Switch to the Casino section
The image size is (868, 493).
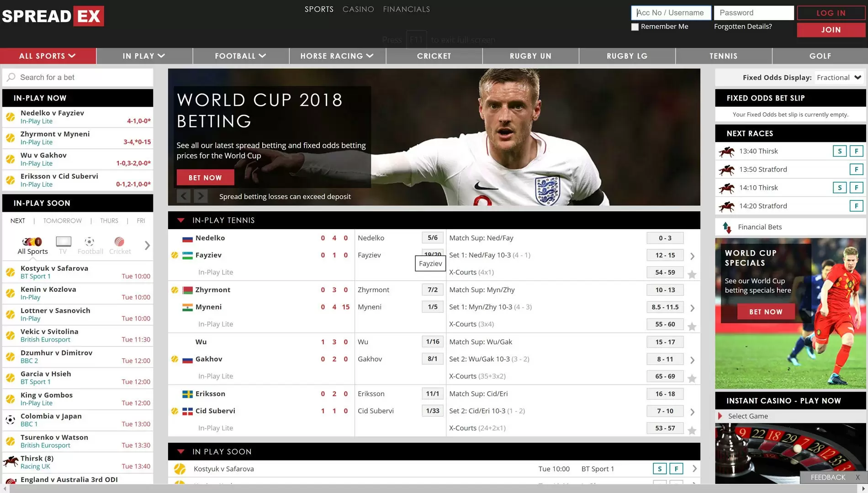tap(358, 9)
